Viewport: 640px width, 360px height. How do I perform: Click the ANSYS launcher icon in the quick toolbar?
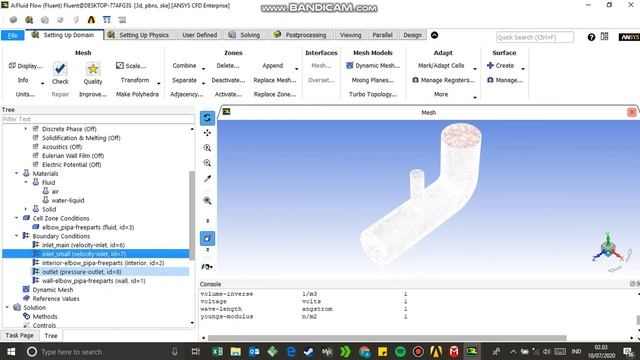91,20
